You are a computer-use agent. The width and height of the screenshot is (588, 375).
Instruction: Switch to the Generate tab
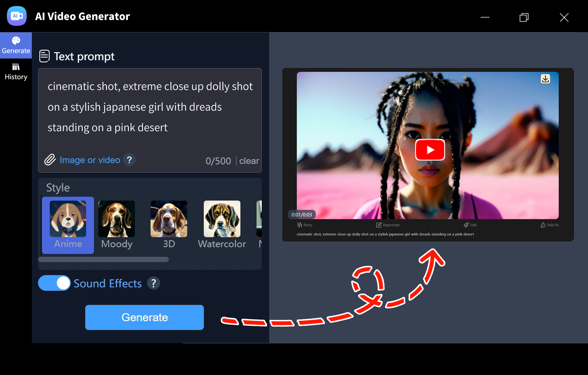pos(16,45)
